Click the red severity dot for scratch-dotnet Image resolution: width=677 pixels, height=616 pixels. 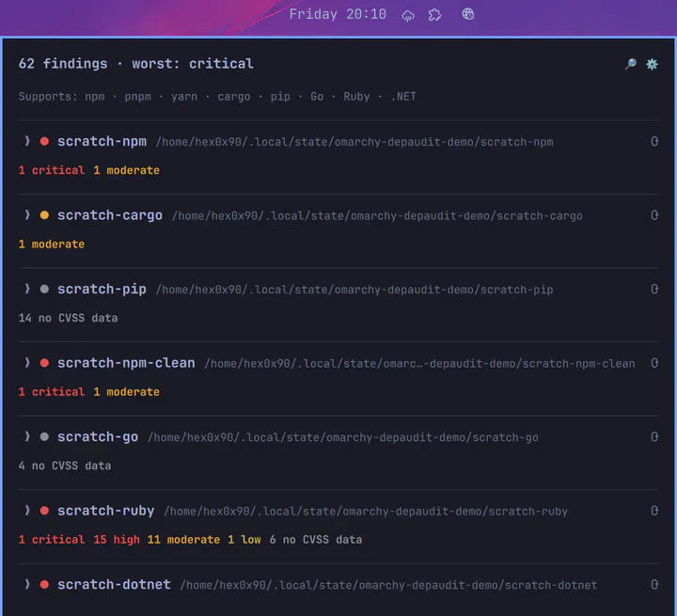(x=44, y=584)
